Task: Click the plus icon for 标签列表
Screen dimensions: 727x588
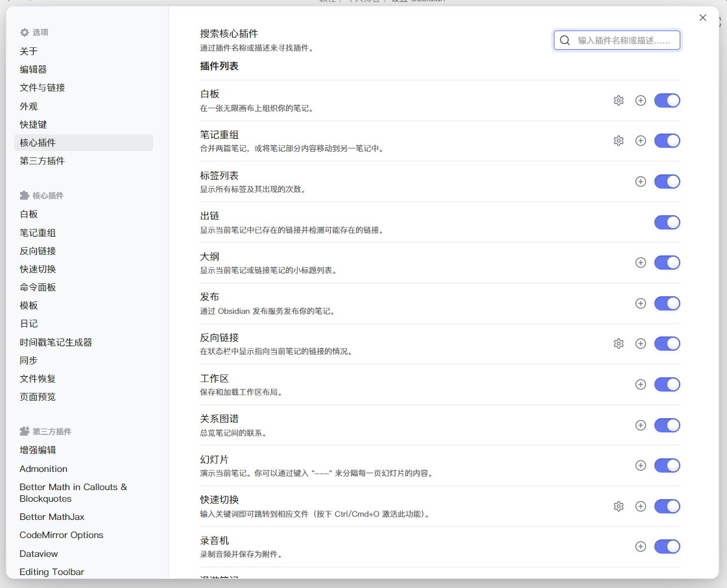Action: 641,182
